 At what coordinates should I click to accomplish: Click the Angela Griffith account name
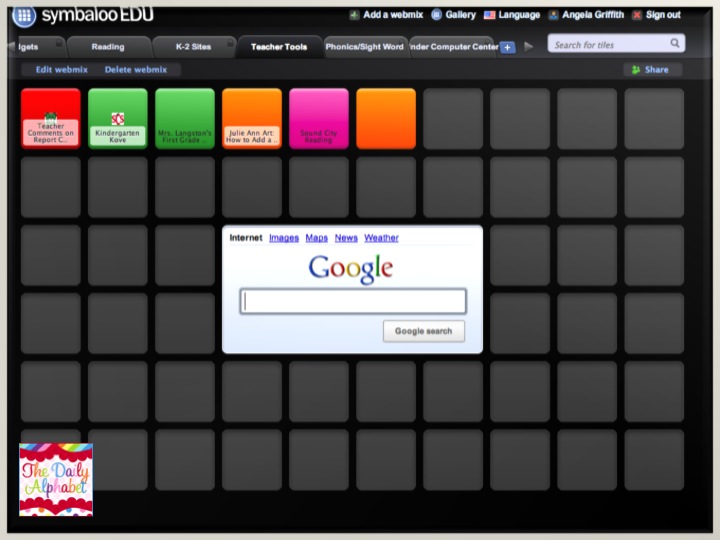[x=593, y=15]
